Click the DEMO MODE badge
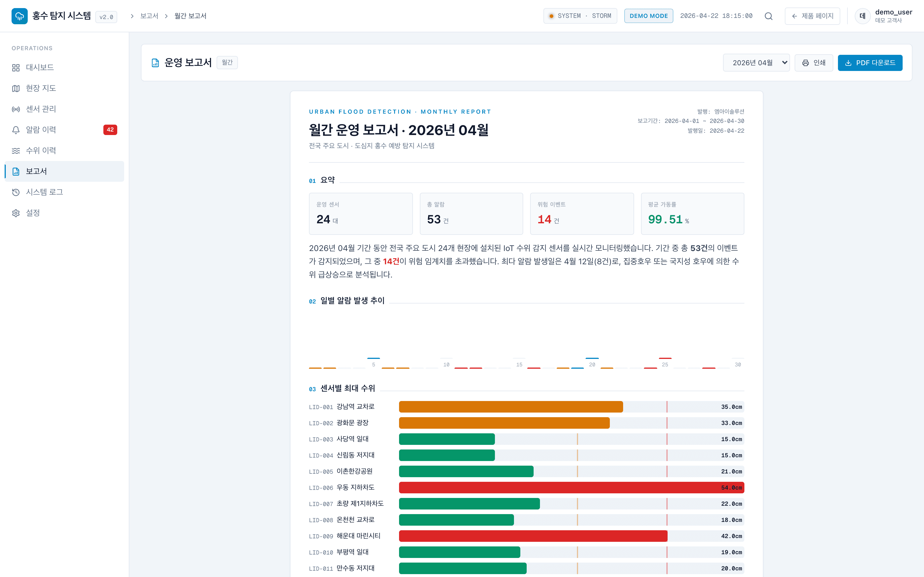Image resolution: width=924 pixels, height=577 pixels. click(x=648, y=16)
